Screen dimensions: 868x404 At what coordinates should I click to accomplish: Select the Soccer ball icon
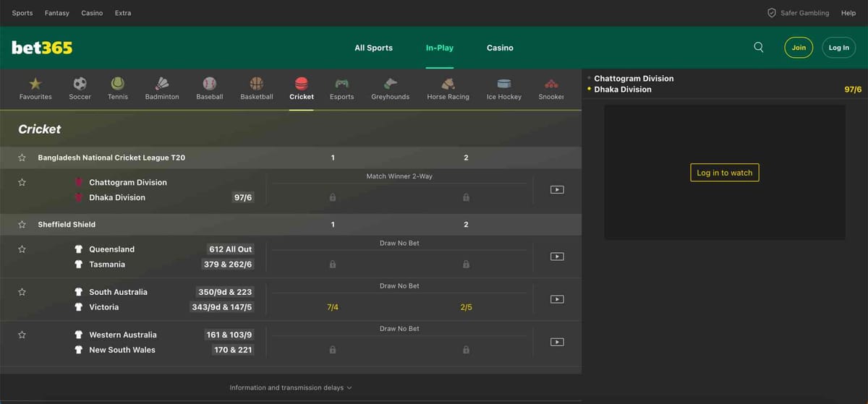coord(80,83)
